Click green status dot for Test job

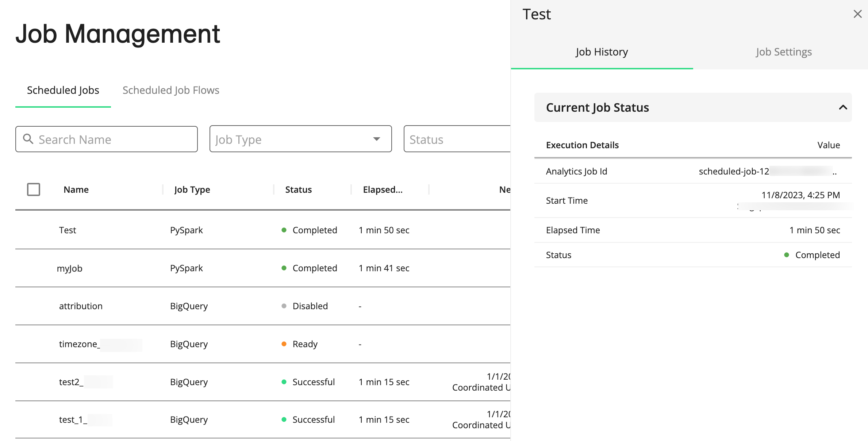point(284,230)
